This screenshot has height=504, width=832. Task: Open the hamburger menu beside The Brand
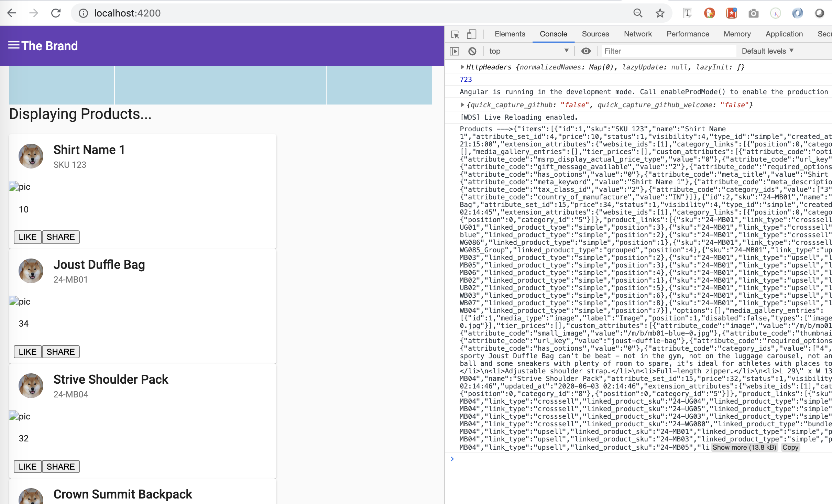pos(14,45)
